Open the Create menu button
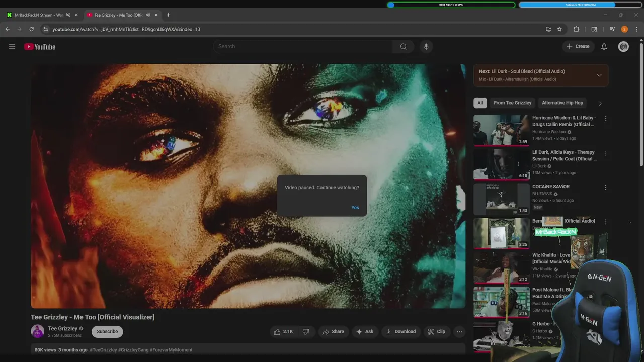Screen dimensions: 644x362 click(x=578, y=46)
